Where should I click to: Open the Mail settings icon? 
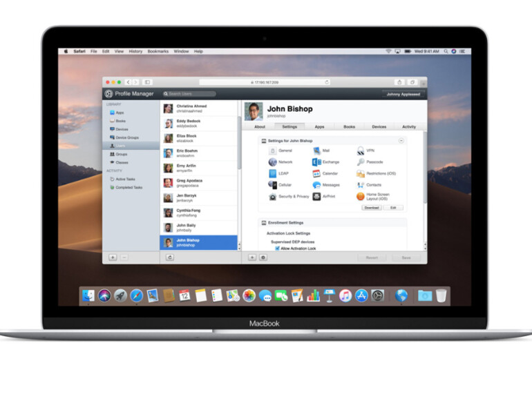click(x=316, y=150)
